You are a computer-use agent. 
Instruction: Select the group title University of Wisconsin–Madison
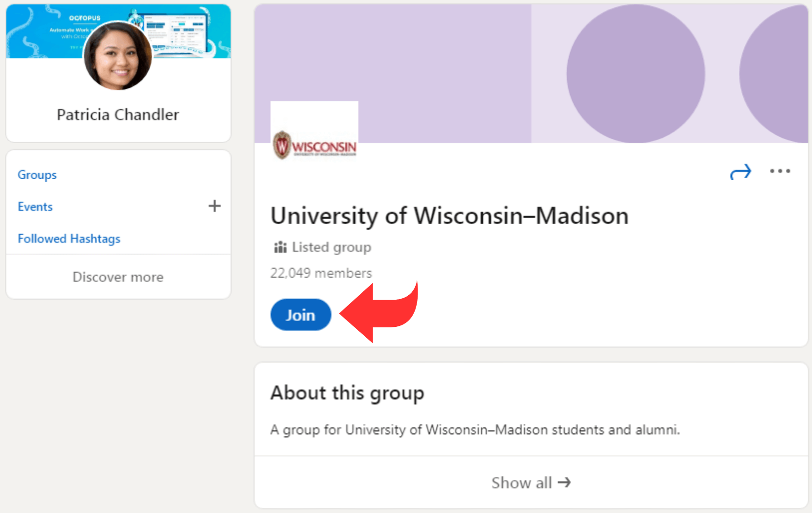pos(449,216)
